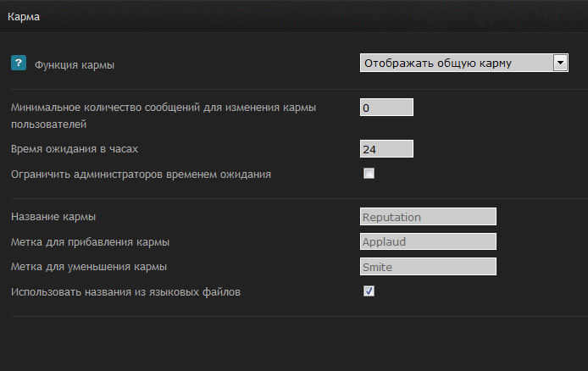Click the Метка для прибавления кармы label
This screenshot has height=371, width=588.
(x=90, y=242)
